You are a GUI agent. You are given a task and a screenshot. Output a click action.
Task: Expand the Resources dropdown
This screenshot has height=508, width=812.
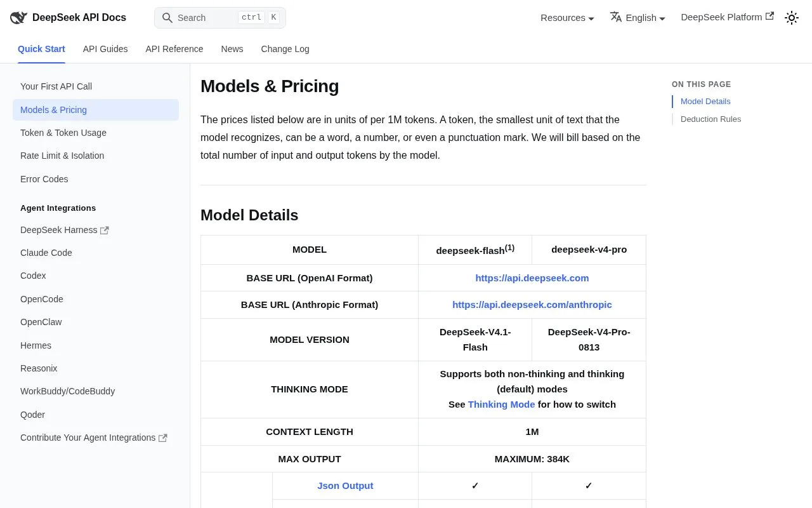pyautogui.click(x=567, y=18)
